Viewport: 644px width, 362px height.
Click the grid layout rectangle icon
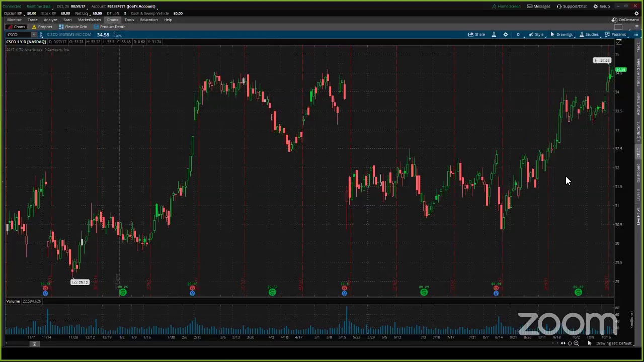point(618,27)
